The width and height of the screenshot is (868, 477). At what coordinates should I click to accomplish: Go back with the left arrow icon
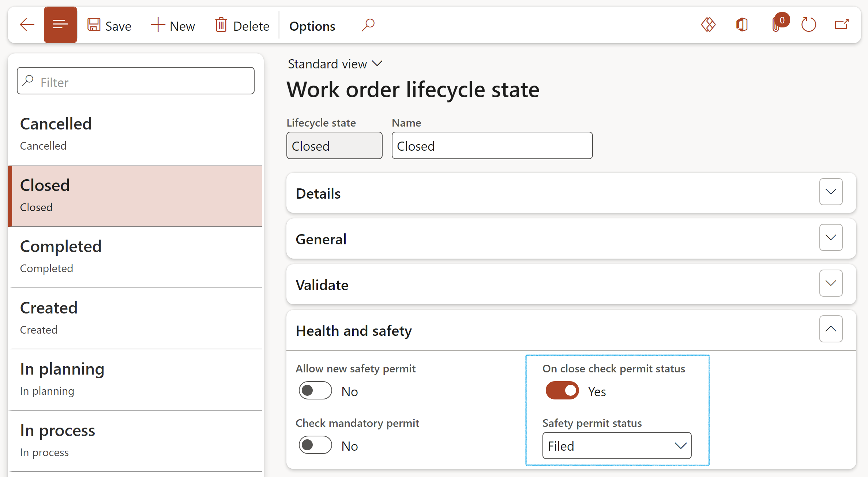[27, 25]
